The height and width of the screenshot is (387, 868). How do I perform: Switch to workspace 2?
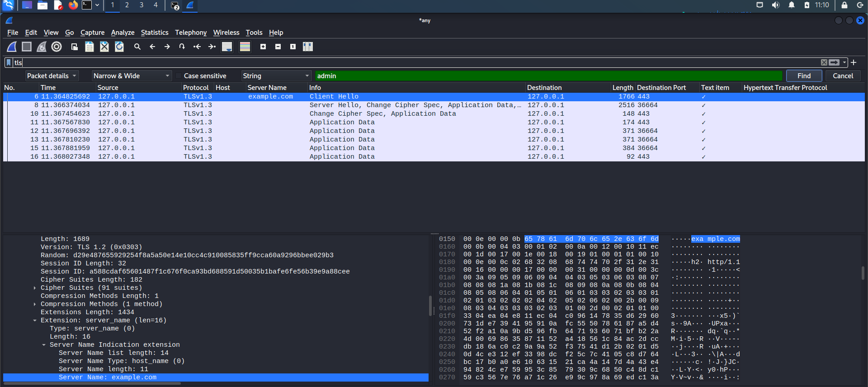tap(127, 5)
